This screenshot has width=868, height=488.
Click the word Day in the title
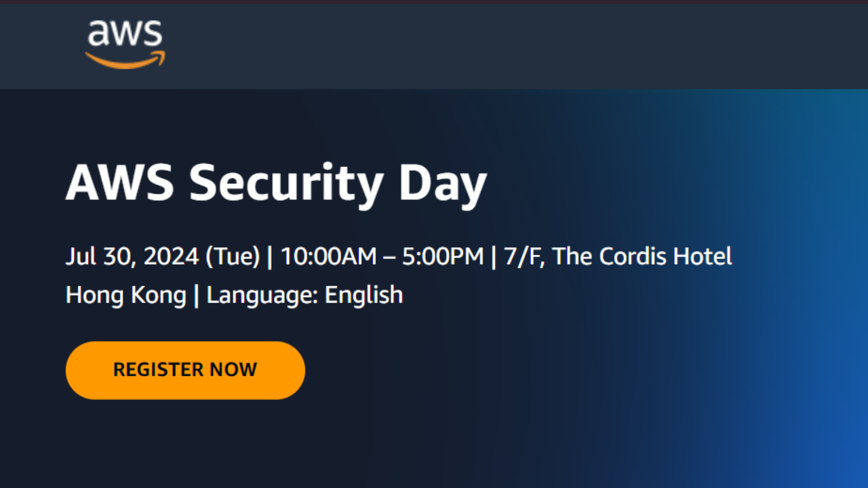443,184
